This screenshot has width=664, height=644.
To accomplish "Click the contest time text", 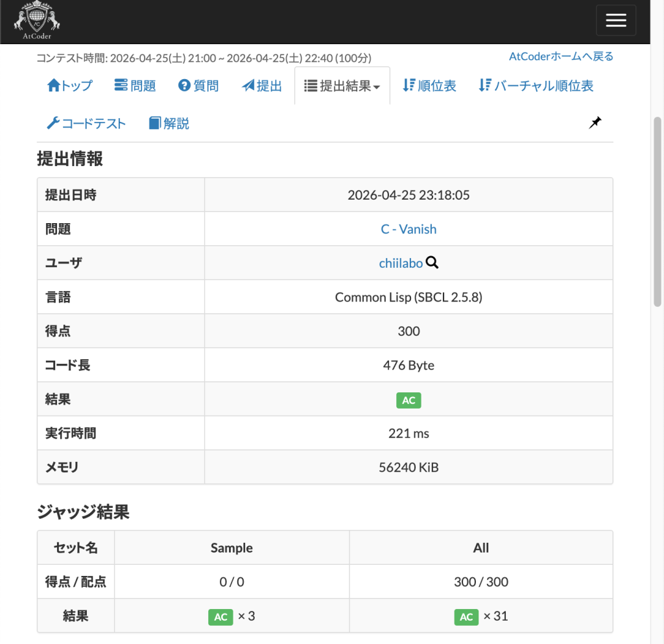I will [x=204, y=58].
